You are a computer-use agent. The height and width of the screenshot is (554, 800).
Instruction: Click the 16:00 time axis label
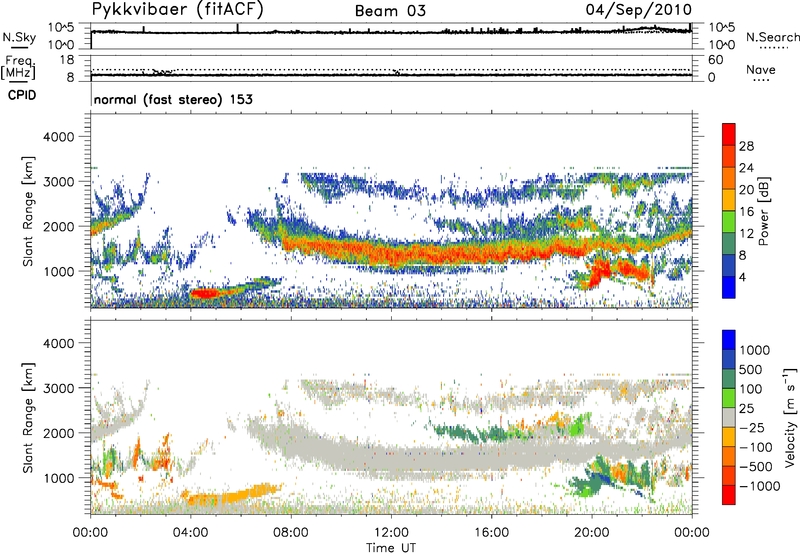point(491,533)
